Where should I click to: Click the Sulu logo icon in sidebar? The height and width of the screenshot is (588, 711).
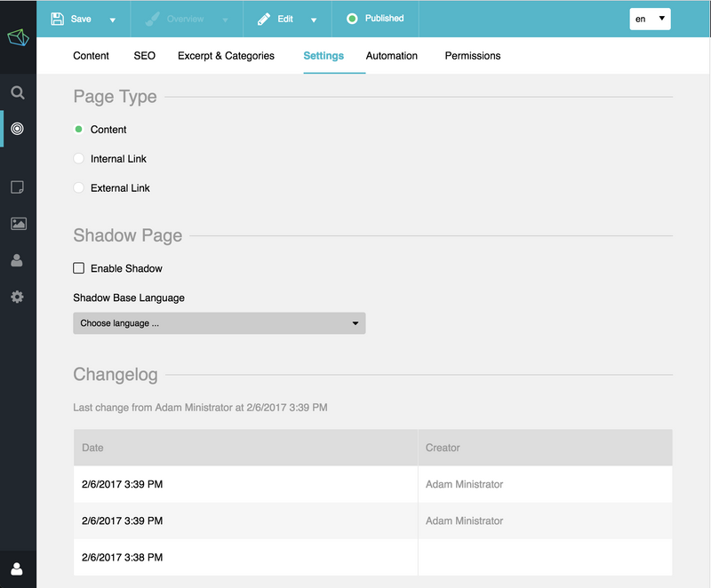pyautogui.click(x=18, y=37)
